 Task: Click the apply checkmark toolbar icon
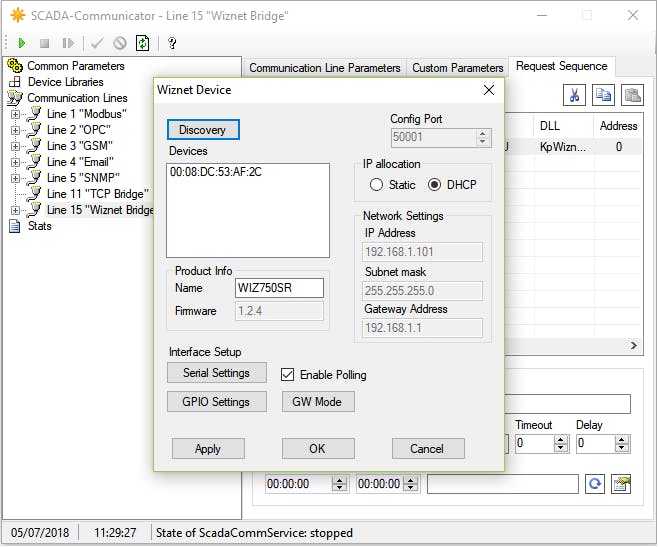pos(97,43)
